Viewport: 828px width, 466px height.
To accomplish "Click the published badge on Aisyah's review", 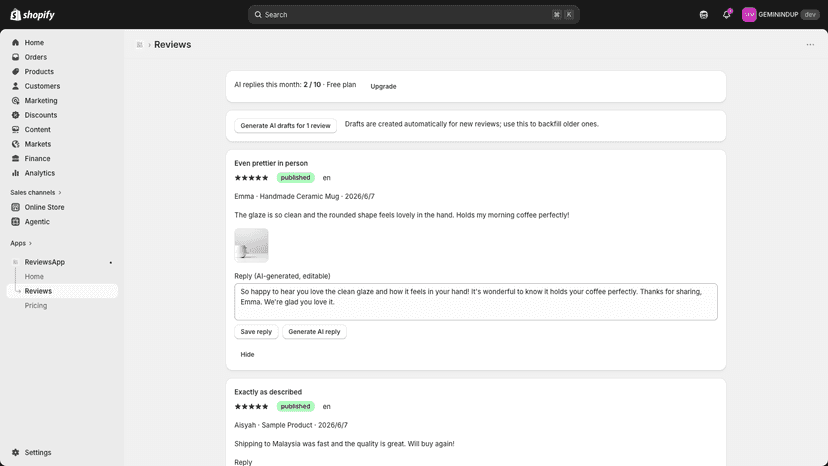I will (x=295, y=406).
